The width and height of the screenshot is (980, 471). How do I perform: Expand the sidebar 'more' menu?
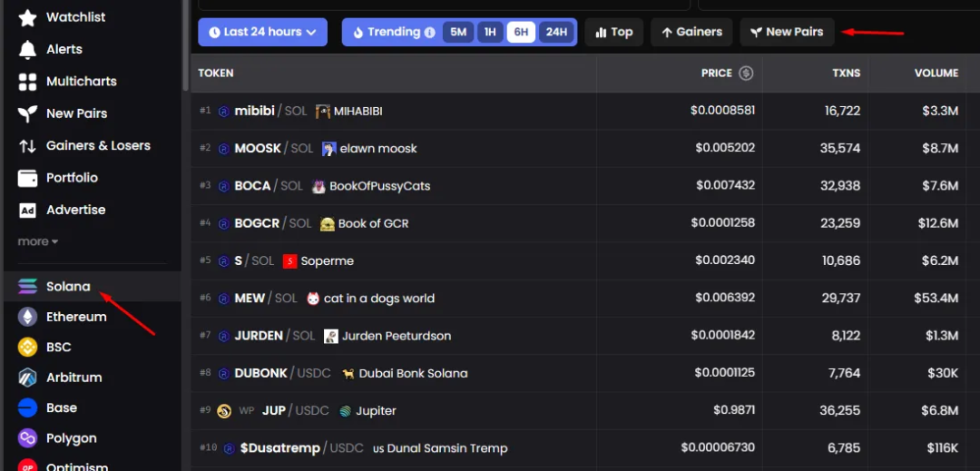tap(37, 241)
